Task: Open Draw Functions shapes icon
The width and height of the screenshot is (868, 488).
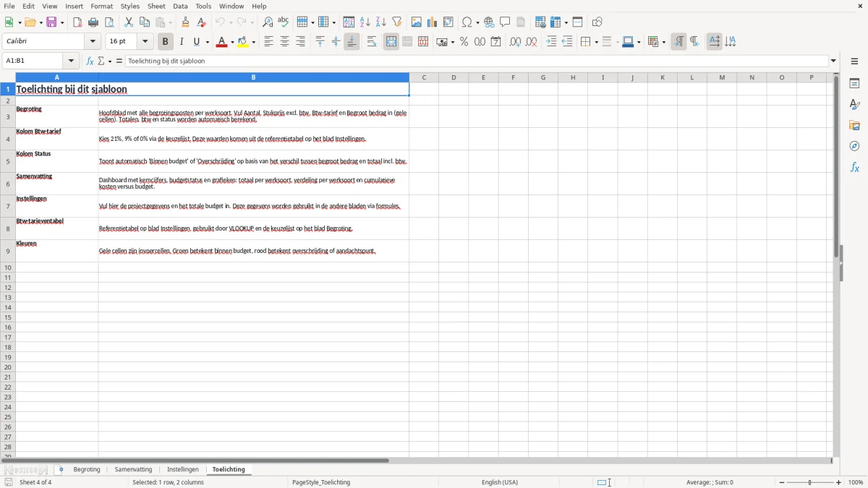Action: pyautogui.click(x=597, y=22)
